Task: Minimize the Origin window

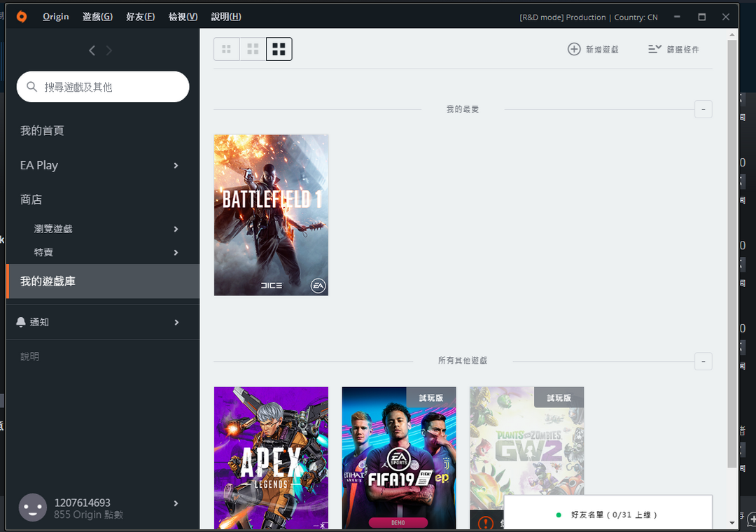Action: tap(678, 16)
